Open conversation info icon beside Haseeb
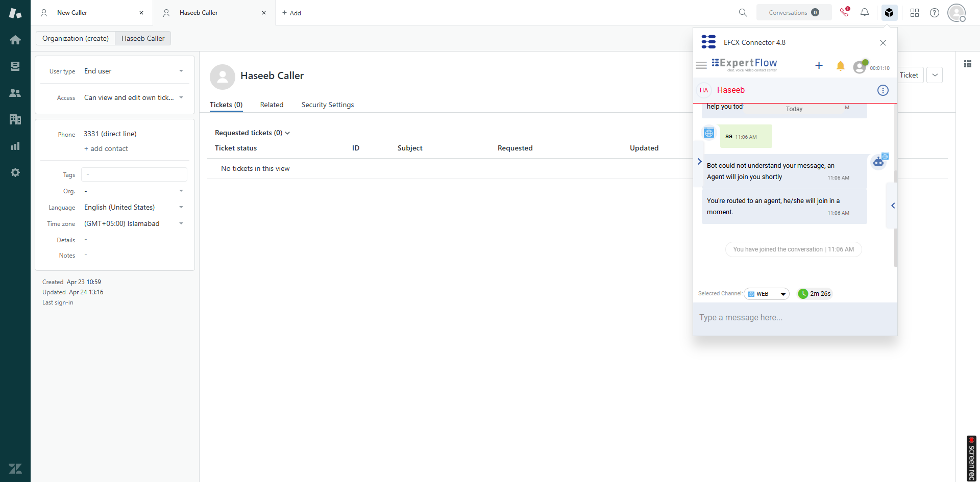980x482 pixels. (883, 90)
